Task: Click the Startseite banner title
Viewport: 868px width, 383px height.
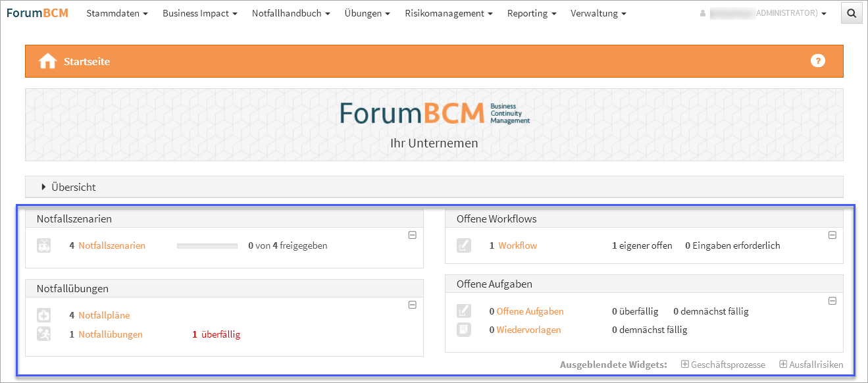Action: coord(87,61)
